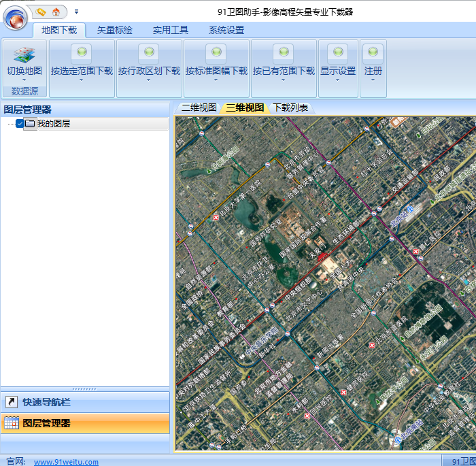The image size is (476, 466).
Task: Click the 切换地图 button label
Action: (x=24, y=71)
